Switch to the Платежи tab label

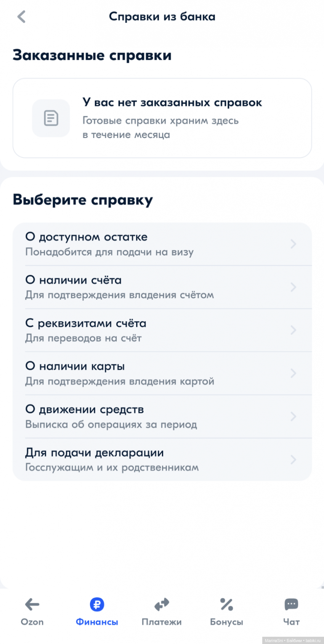pos(162,622)
